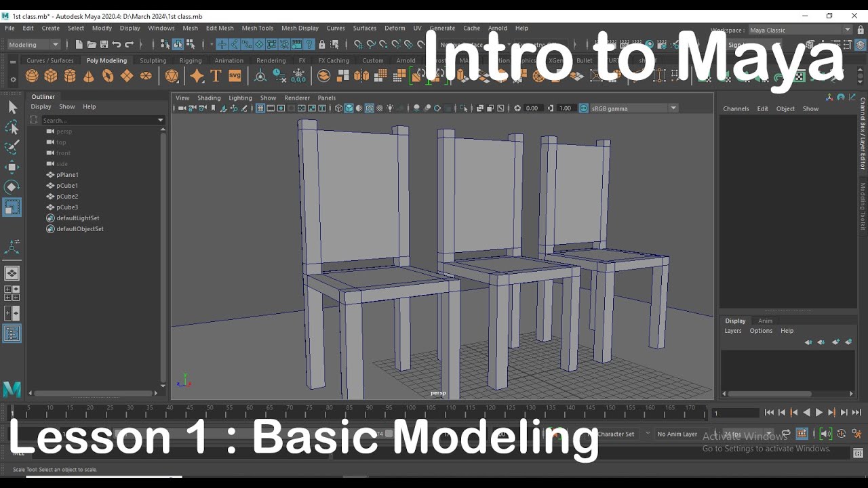Create a polygon plane from shelf
The height and width of the screenshot is (488, 868).
(x=127, y=76)
